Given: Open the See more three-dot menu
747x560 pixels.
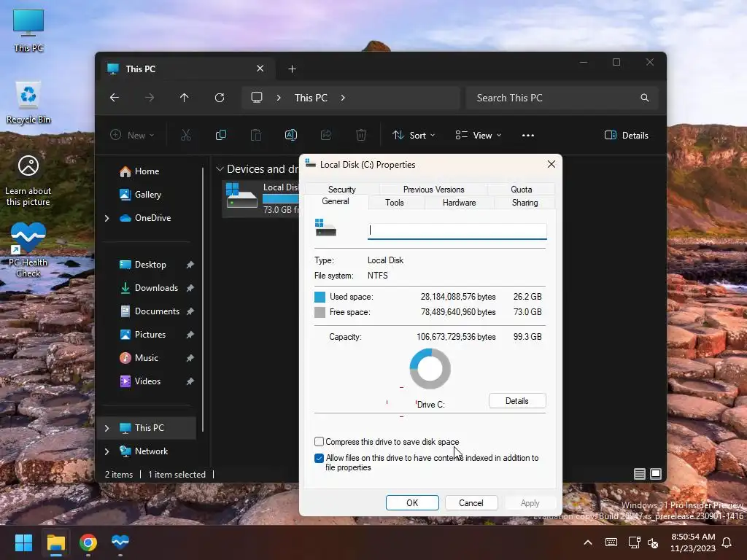Looking at the screenshot, I should (528, 135).
